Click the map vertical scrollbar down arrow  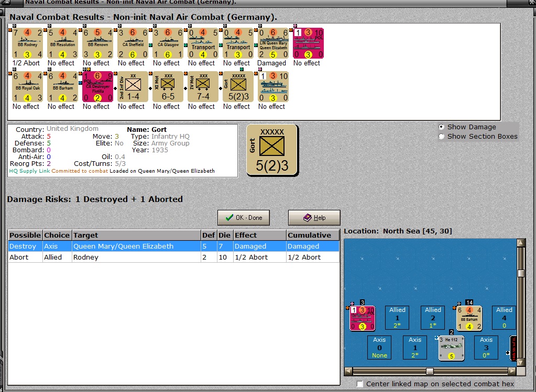[521, 363]
